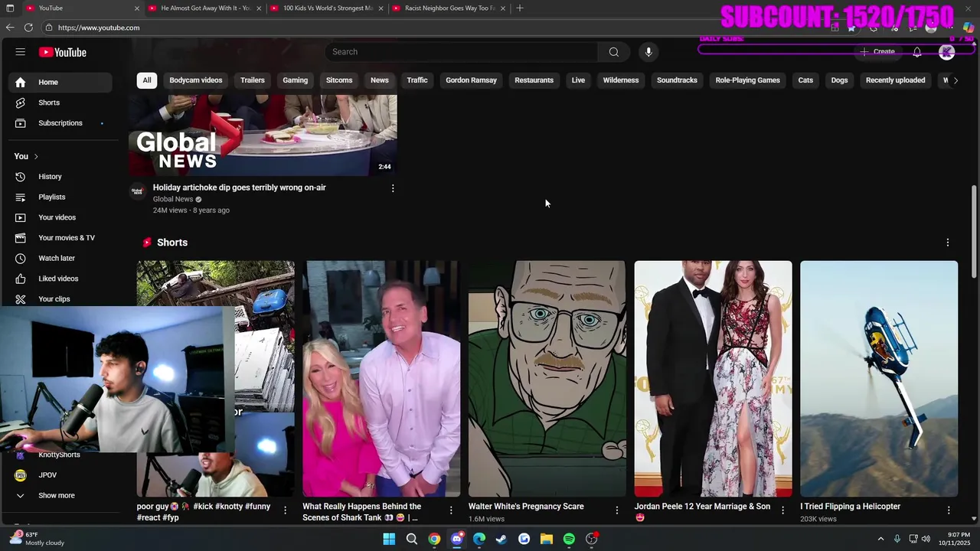
Task: Open Your clips
Action: click(60, 298)
